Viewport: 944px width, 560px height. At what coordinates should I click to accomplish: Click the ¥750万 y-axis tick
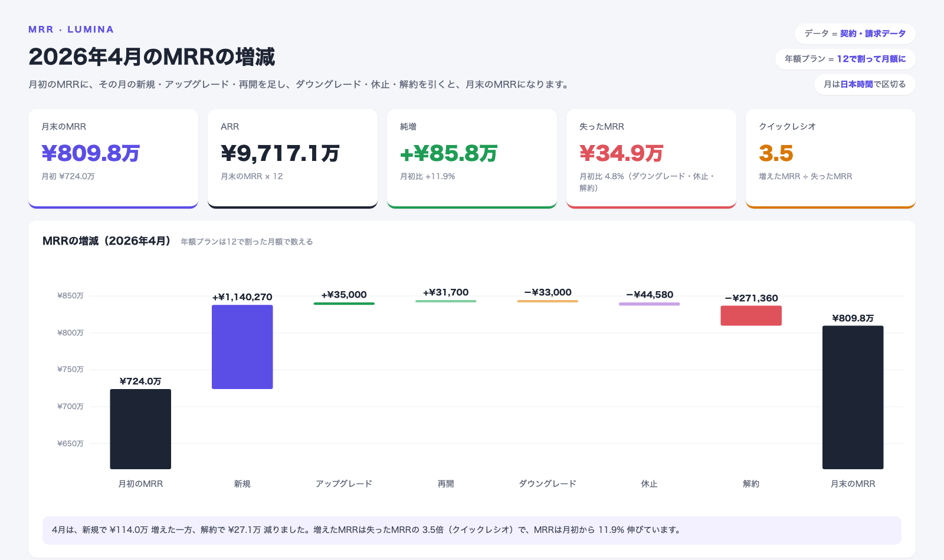[70, 370]
